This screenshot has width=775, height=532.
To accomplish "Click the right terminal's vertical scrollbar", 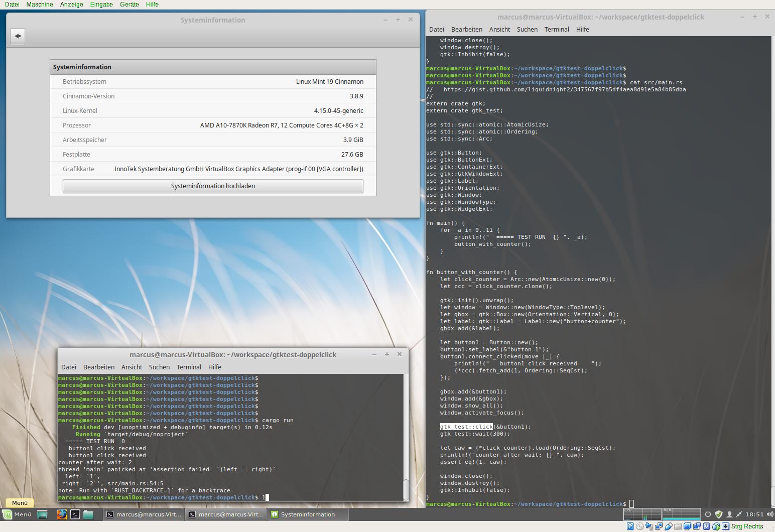I will tap(773, 271).
